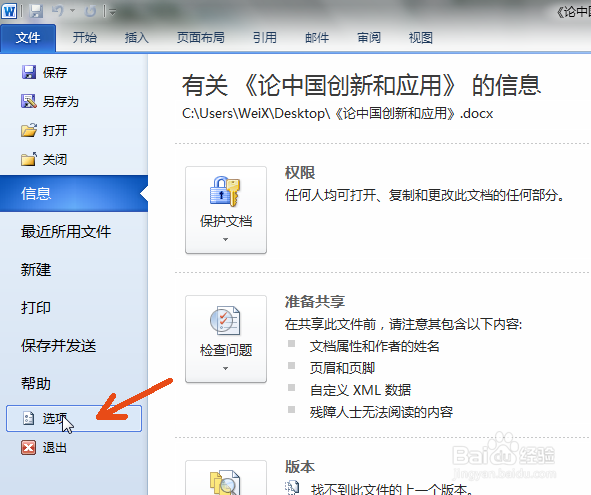This screenshot has height=495, width=591.
Task: Click 文档属性和作者的姓名 item
Action: 375,346
